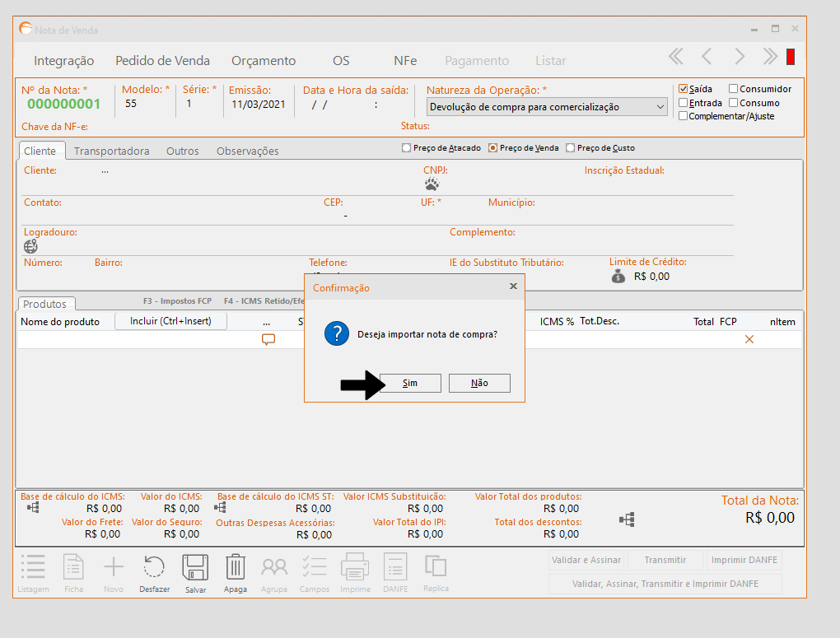Remove product row with orange X

[749, 339]
